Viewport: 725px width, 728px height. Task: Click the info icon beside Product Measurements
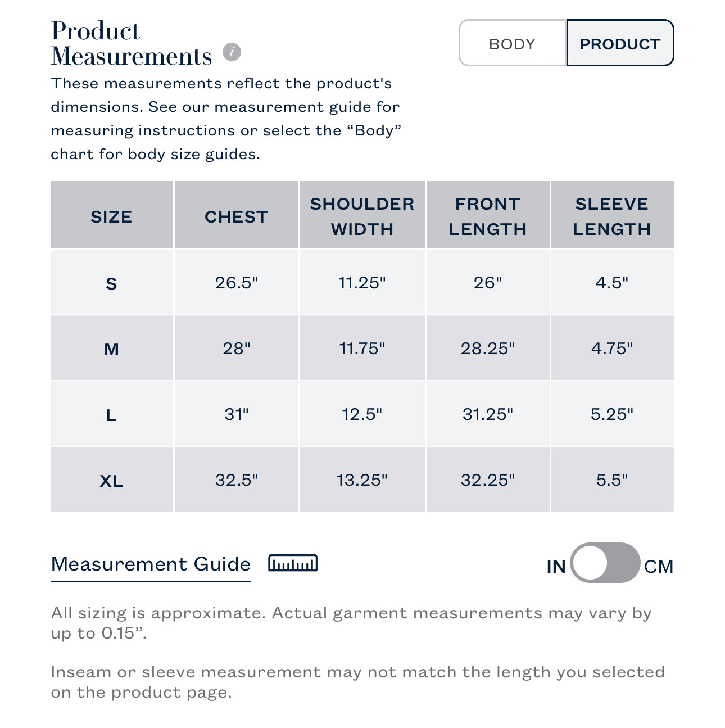[x=232, y=52]
